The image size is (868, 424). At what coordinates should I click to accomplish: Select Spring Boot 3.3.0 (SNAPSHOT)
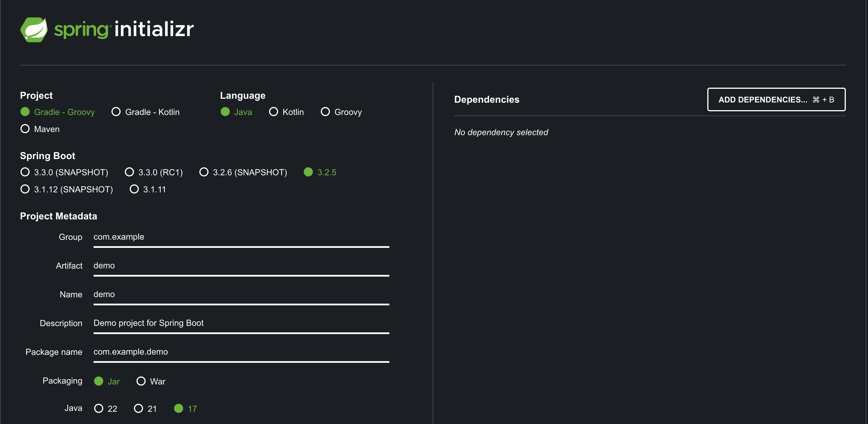[25, 172]
